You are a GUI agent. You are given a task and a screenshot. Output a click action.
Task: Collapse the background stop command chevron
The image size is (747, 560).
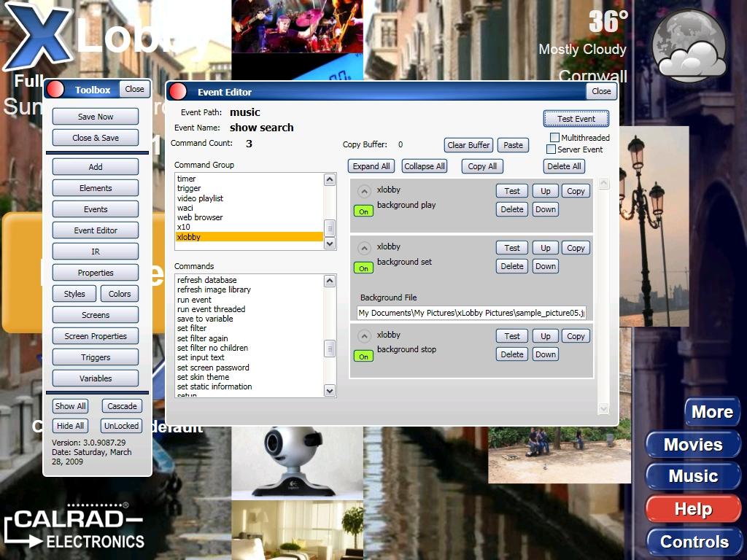(x=364, y=336)
